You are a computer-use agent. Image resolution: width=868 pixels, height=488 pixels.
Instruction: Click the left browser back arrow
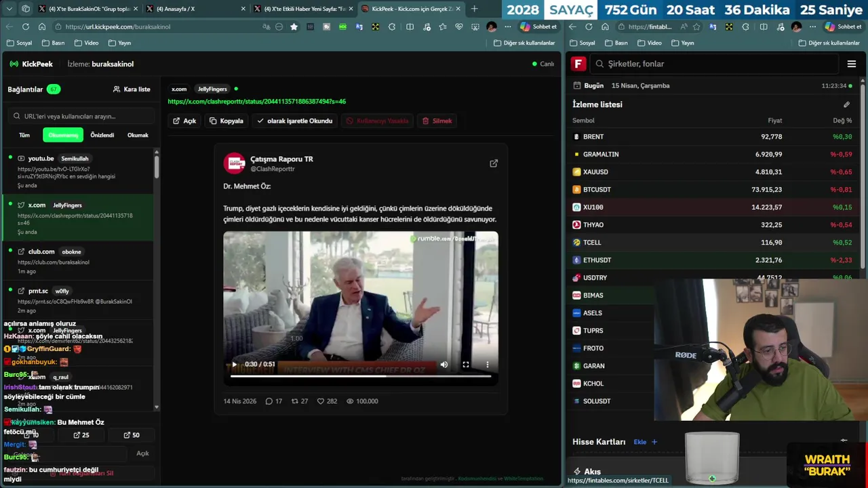9,26
